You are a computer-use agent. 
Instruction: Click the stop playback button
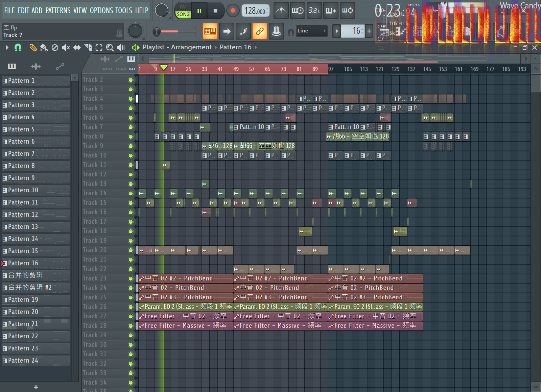(x=215, y=11)
